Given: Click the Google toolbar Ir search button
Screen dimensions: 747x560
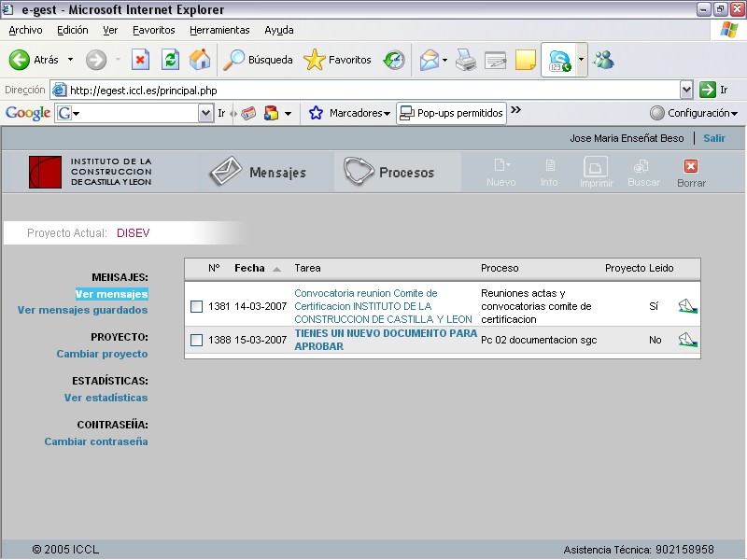Looking at the screenshot, I should click(221, 113).
